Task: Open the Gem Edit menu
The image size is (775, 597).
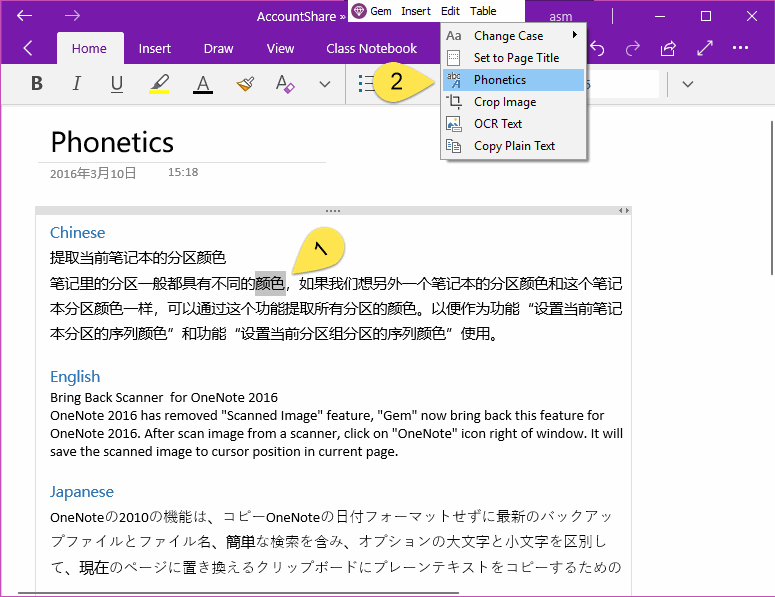Action: [450, 11]
